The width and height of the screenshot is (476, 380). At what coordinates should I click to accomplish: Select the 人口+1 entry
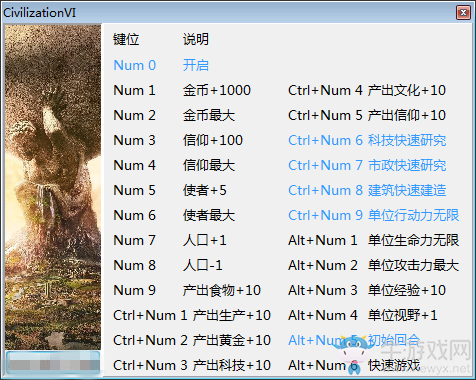205,240
